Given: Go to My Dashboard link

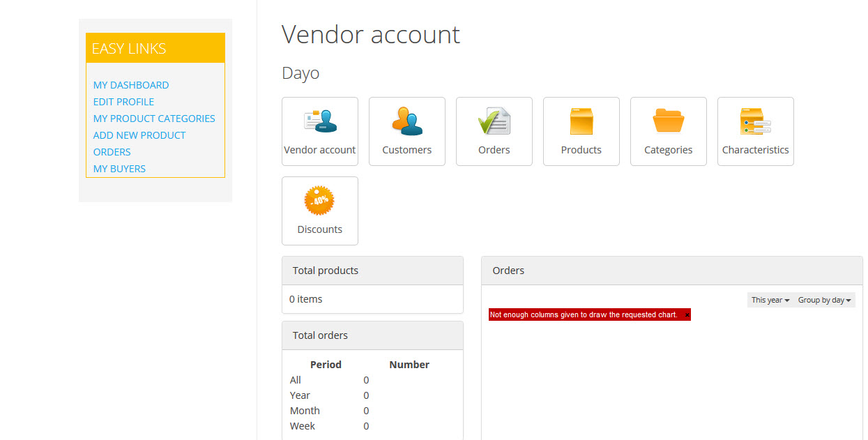Looking at the screenshot, I should [131, 85].
